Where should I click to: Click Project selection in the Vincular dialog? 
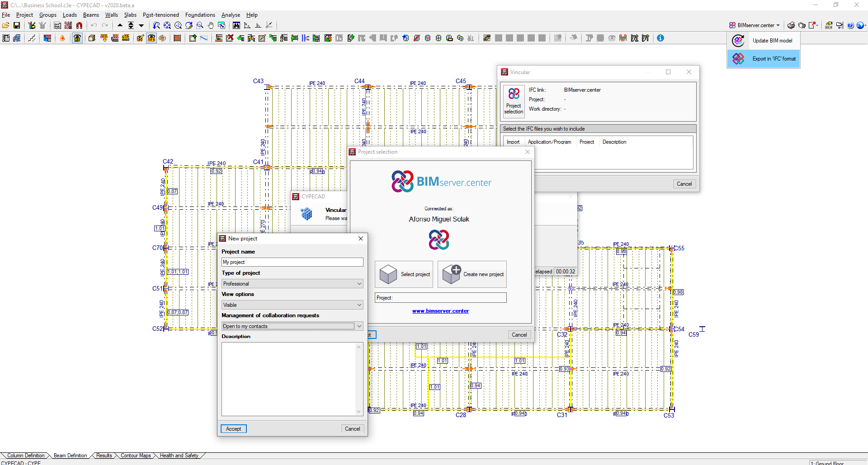click(514, 101)
